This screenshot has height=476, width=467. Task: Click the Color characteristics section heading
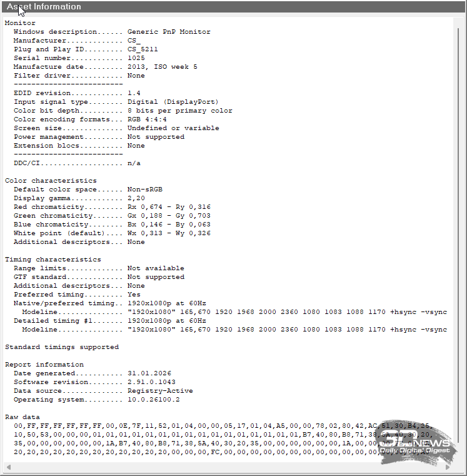pyautogui.click(x=51, y=181)
